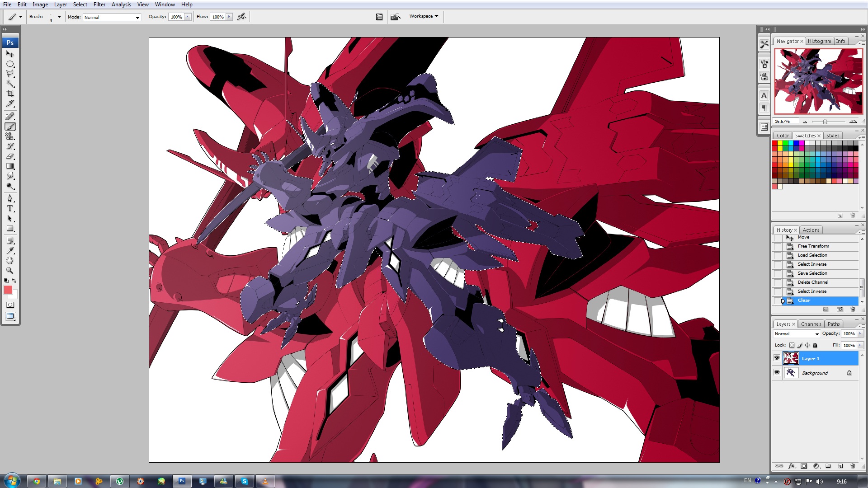The height and width of the screenshot is (488, 868).
Task: Open the brush Opacity slider arrow
Action: (188, 17)
